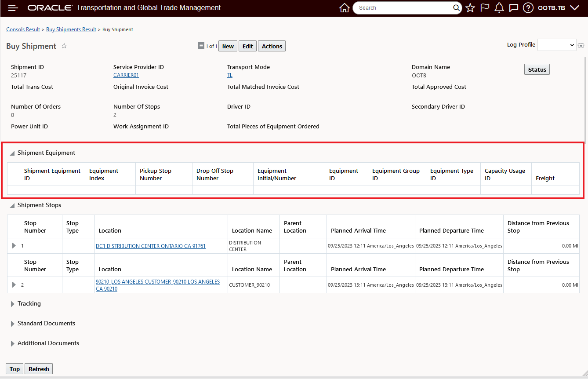Click the Status button

pos(537,69)
